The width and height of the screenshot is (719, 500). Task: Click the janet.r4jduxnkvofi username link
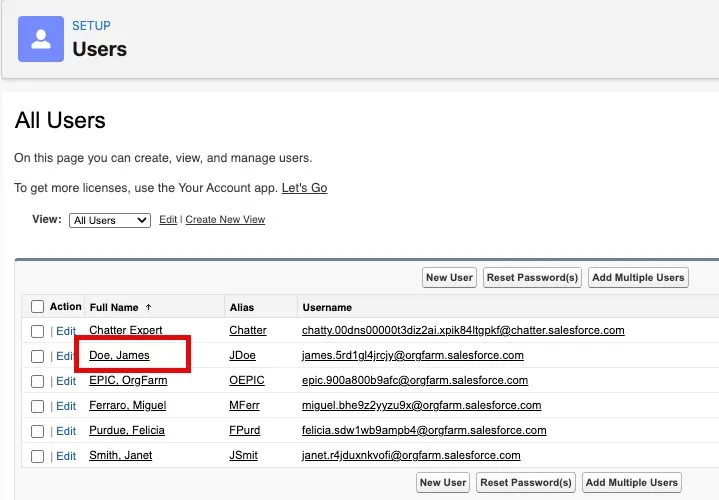coord(411,455)
